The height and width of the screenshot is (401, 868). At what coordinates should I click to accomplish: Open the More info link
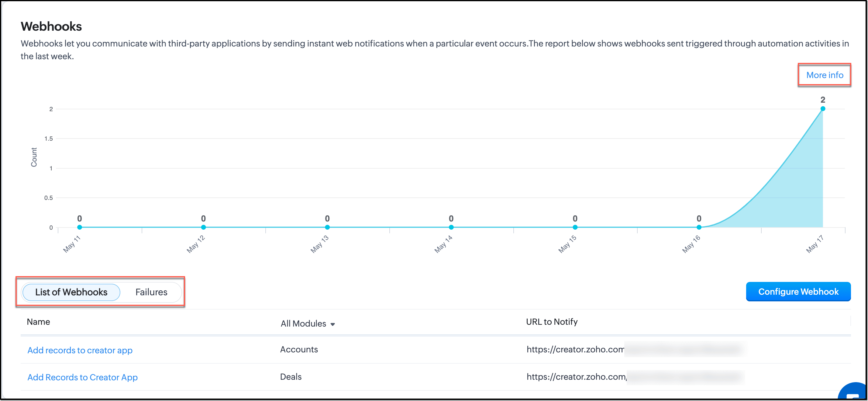[x=825, y=75]
